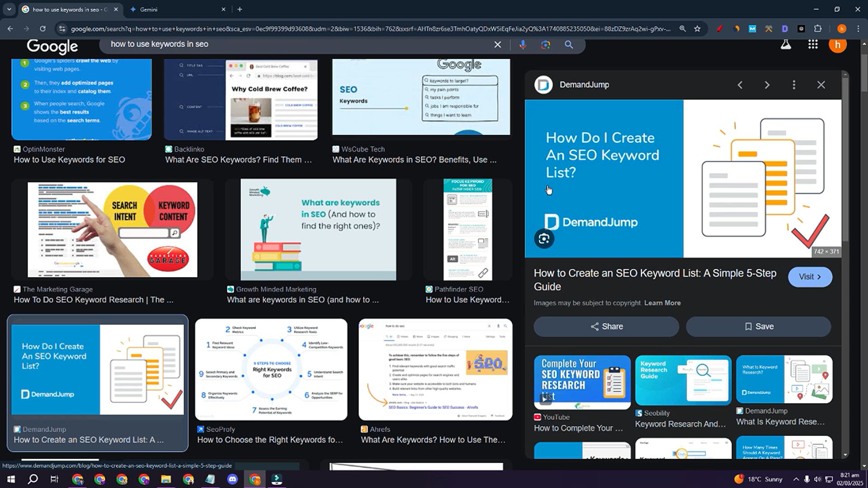Open Google Lens image search icon

click(546, 44)
